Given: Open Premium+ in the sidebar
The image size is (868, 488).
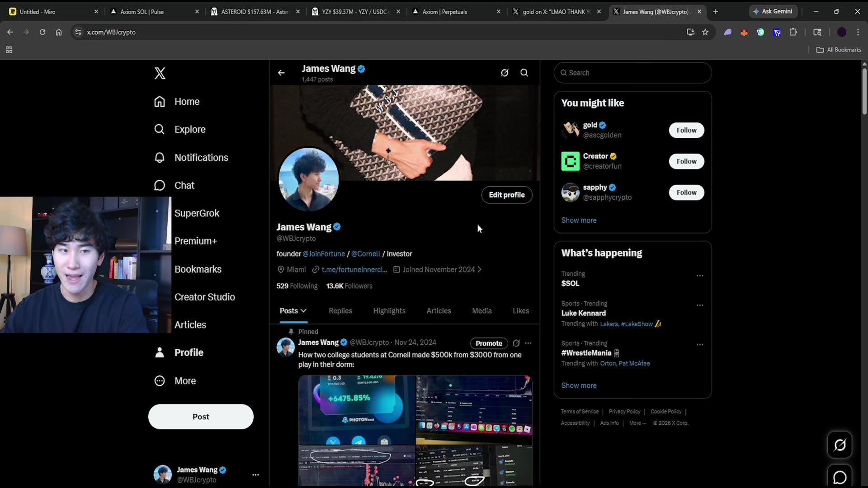Looking at the screenshot, I should point(196,241).
